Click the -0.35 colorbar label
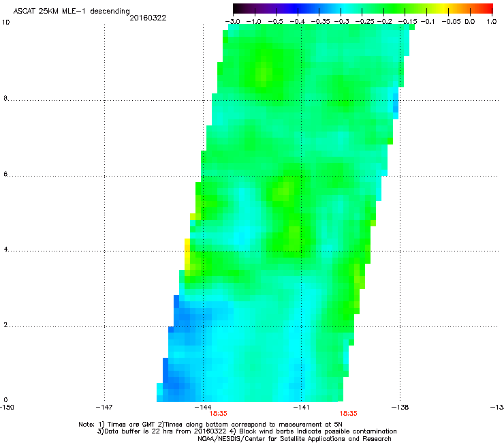The height and width of the screenshot is (443, 504). 321,22
